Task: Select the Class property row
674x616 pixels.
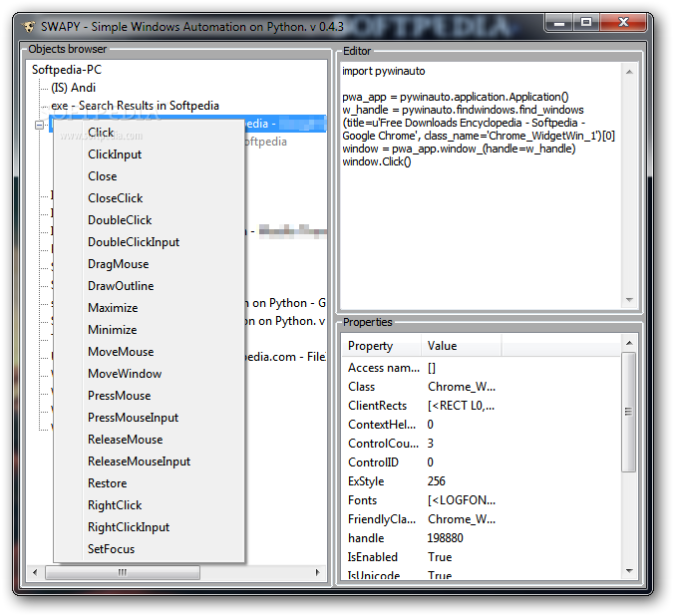Action: pyautogui.click(x=482, y=387)
